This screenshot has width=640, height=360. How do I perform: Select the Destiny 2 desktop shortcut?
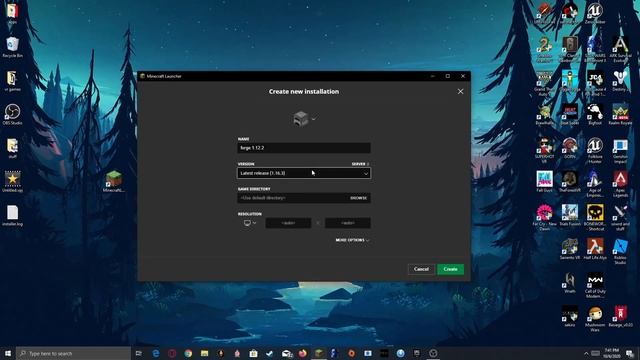pos(620,80)
